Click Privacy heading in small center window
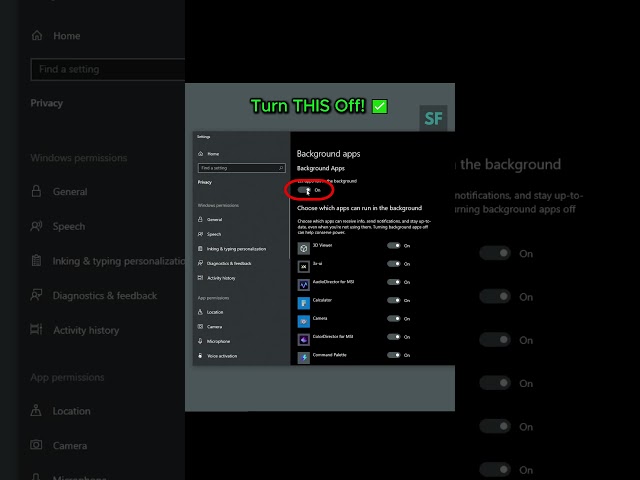640x480 pixels. click(x=205, y=182)
